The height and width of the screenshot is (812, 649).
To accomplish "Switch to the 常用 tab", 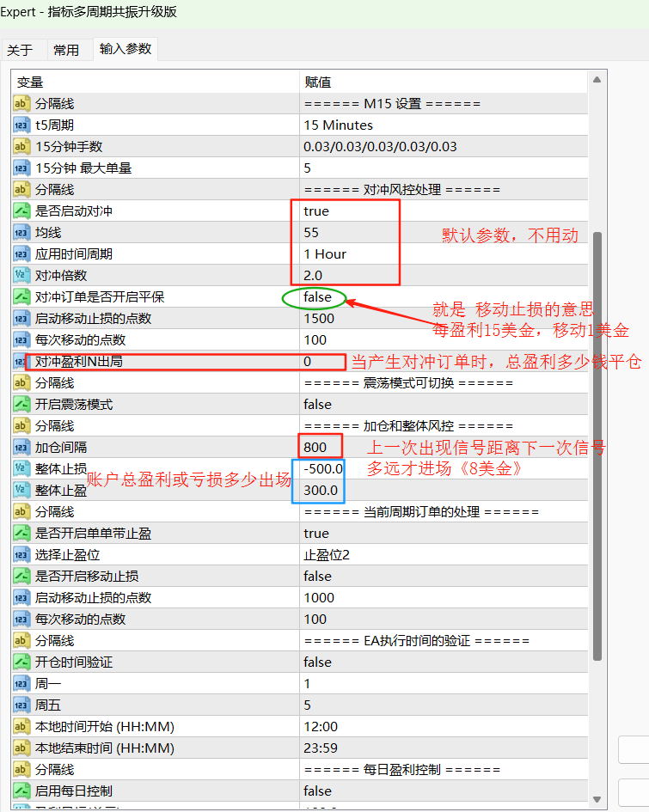I will [x=66, y=50].
